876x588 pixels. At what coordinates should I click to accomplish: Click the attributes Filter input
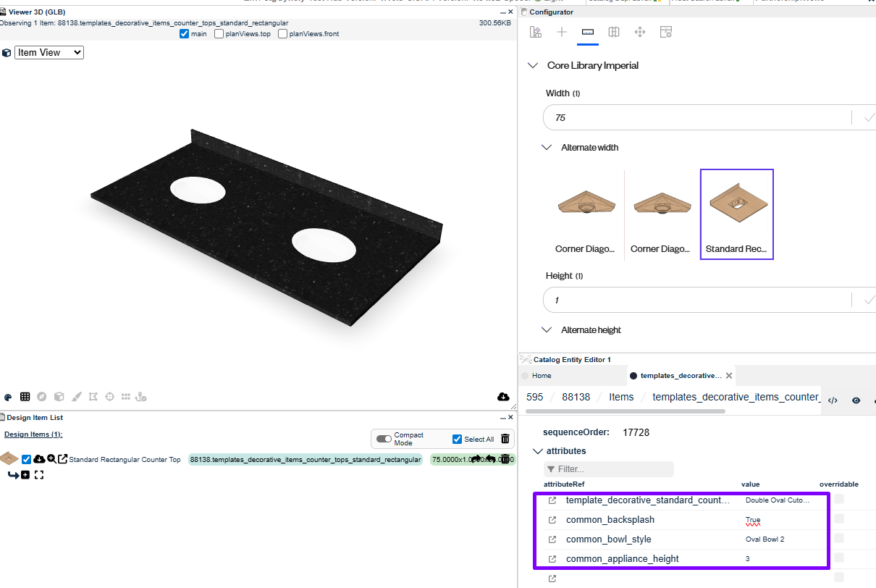609,469
